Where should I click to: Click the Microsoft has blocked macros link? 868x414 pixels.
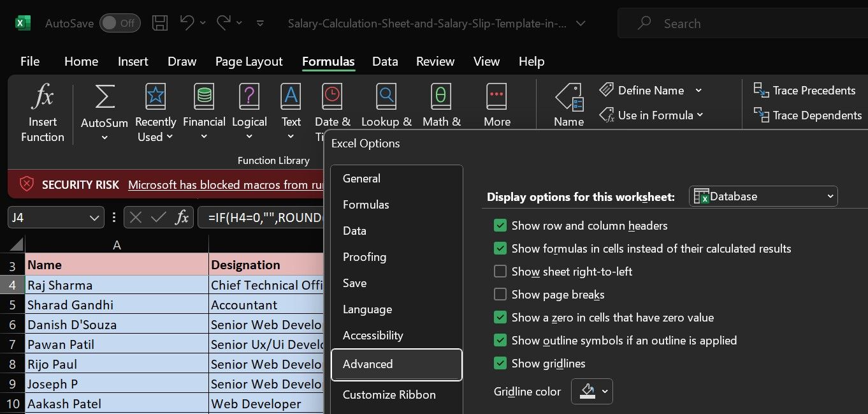coord(226,185)
